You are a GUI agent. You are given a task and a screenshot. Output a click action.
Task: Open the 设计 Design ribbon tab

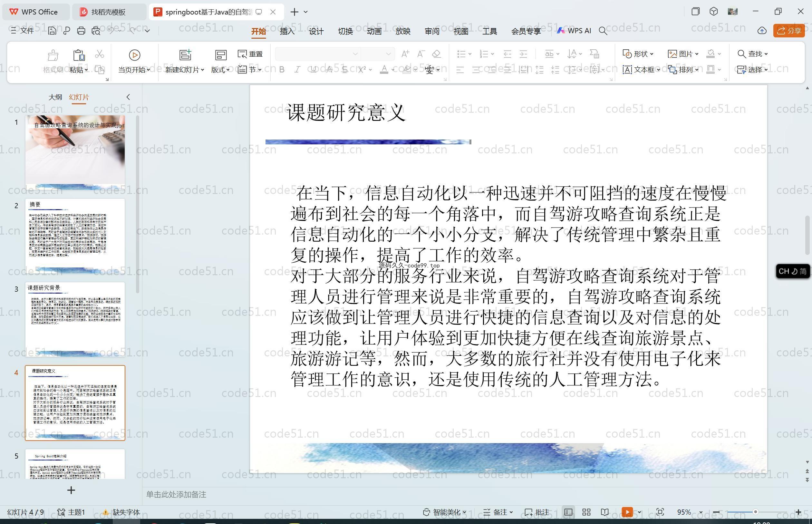316,31
